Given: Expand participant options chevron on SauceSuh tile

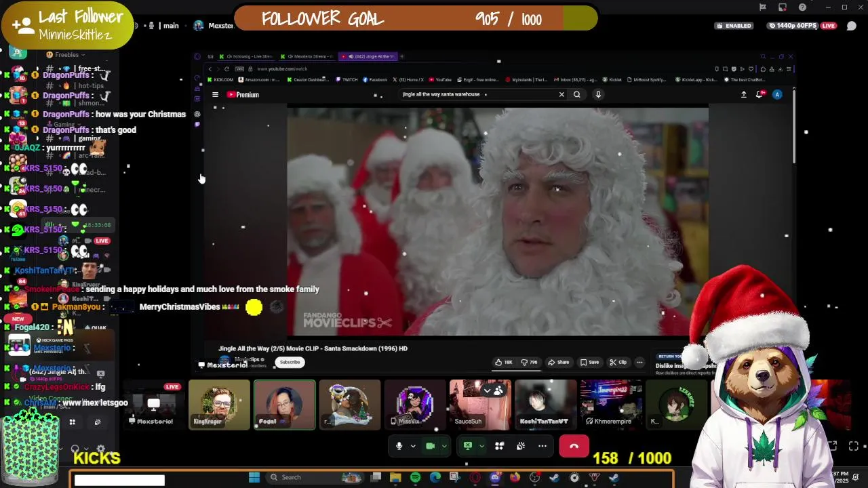Looking at the screenshot, I should click(487, 391).
